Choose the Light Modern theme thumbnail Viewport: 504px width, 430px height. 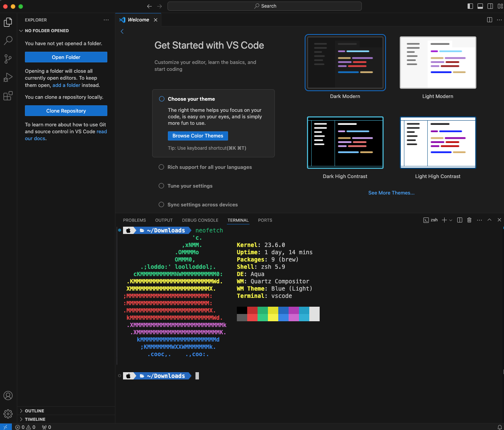pyautogui.click(x=438, y=63)
